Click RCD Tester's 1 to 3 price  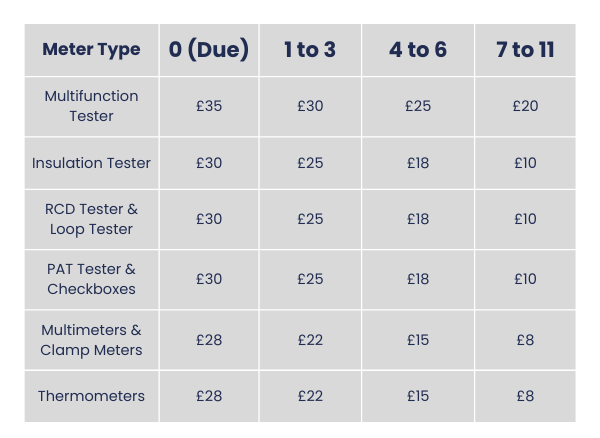(x=310, y=219)
